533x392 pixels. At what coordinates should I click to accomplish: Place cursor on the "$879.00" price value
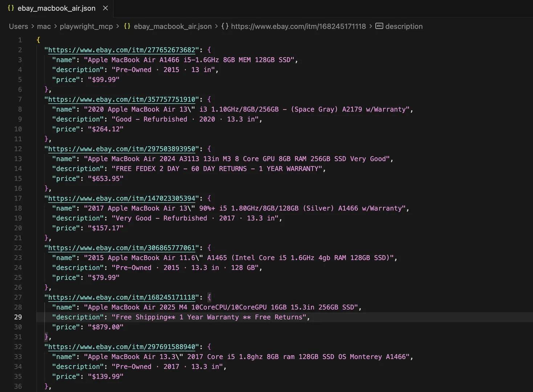106,327
